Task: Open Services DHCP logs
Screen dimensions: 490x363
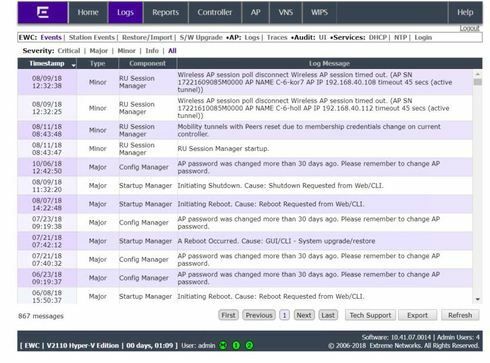Action: coord(378,37)
